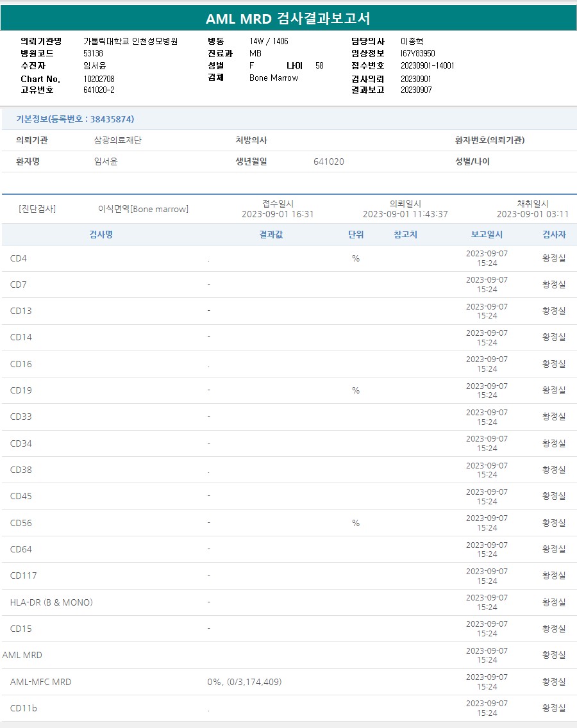Click the % unit in CD4 row
The height and width of the screenshot is (728, 577).
click(356, 259)
